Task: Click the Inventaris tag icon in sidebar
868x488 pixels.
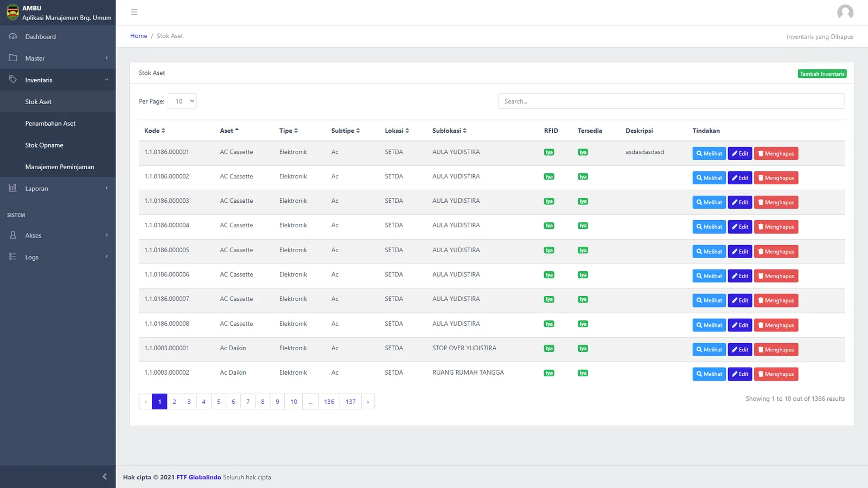Action: (13, 80)
